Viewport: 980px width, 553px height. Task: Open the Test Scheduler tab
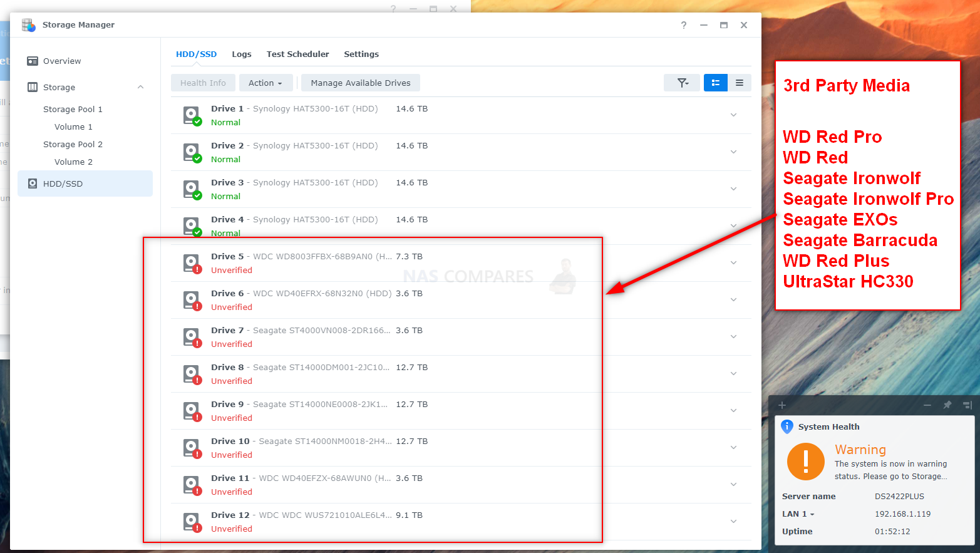tap(298, 54)
